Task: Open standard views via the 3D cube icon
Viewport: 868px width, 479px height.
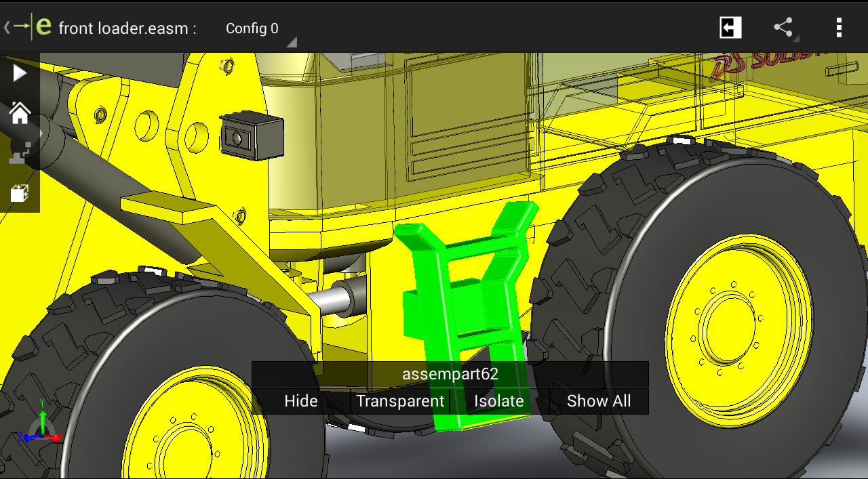Action: pyautogui.click(x=19, y=192)
